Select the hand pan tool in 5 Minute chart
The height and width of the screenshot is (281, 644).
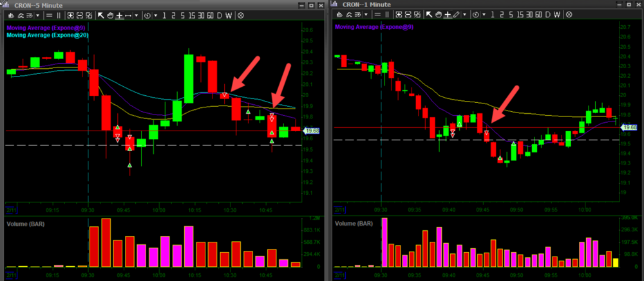tap(110, 15)
